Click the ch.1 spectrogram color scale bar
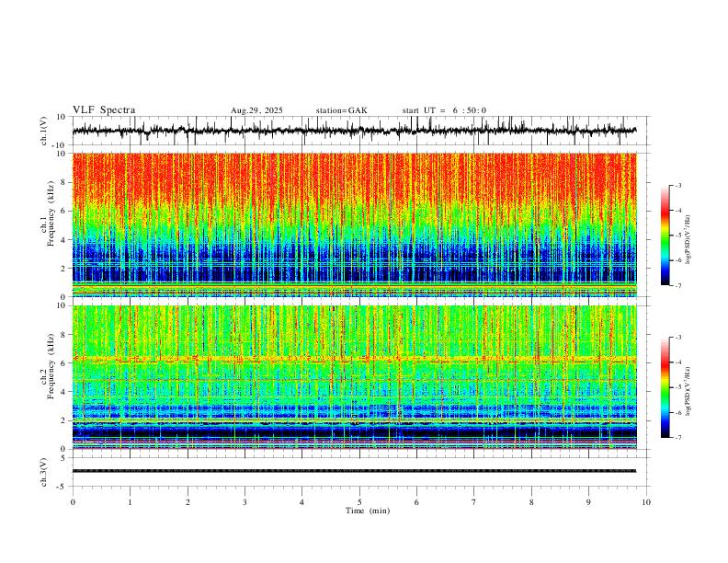728x563 pixels. (665, 236)
